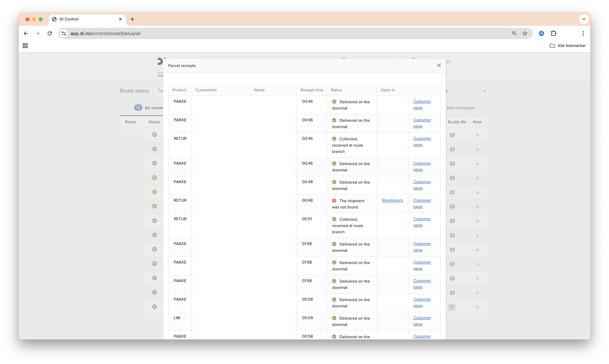Click the Buddy Me column header

pos(457,122)
